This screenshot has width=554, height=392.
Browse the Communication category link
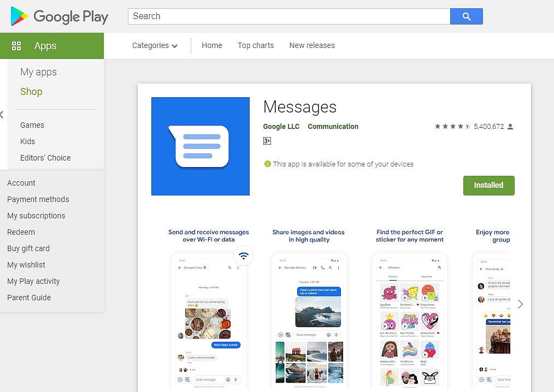point(333,126)
